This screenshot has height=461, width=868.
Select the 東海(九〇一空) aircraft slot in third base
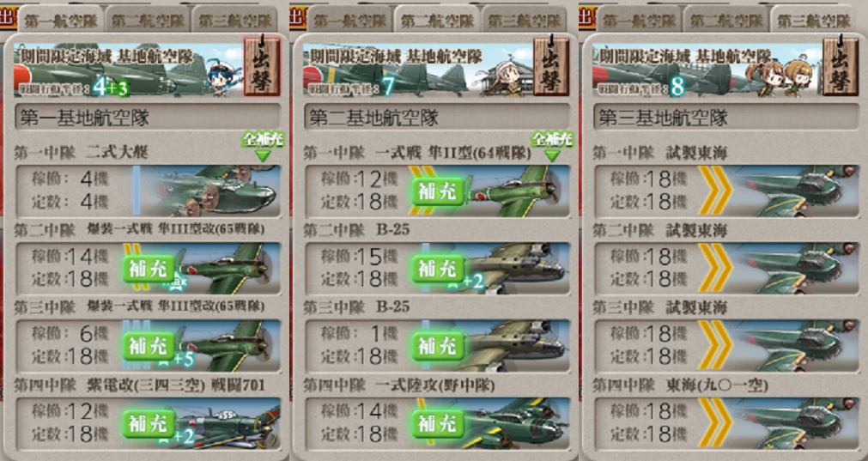click(726, 423)
